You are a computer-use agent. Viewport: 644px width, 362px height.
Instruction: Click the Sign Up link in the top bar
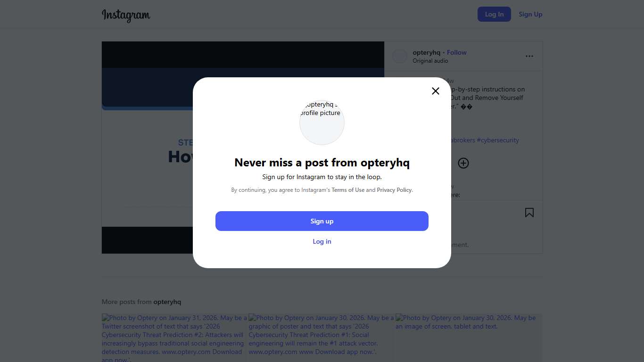(530, 14)
